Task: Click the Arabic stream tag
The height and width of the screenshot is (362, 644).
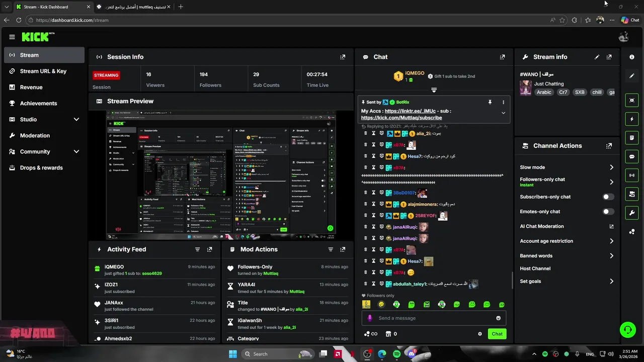Action: point(544,93)
